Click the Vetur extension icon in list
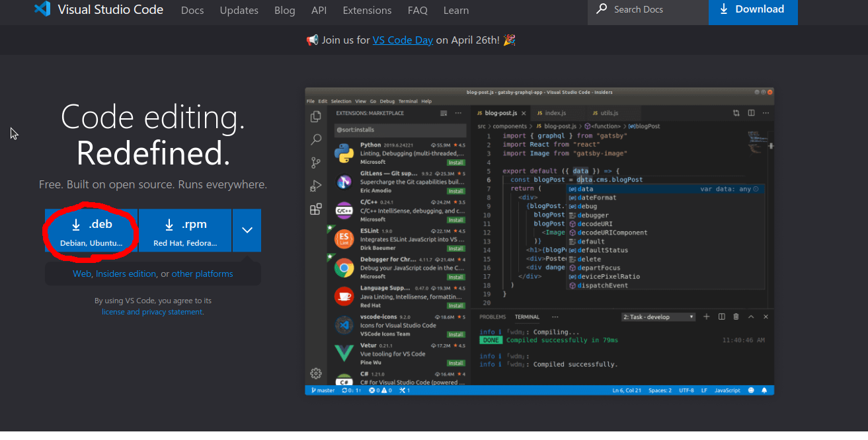This screenshot has height=440, width=868. (344, 353)
